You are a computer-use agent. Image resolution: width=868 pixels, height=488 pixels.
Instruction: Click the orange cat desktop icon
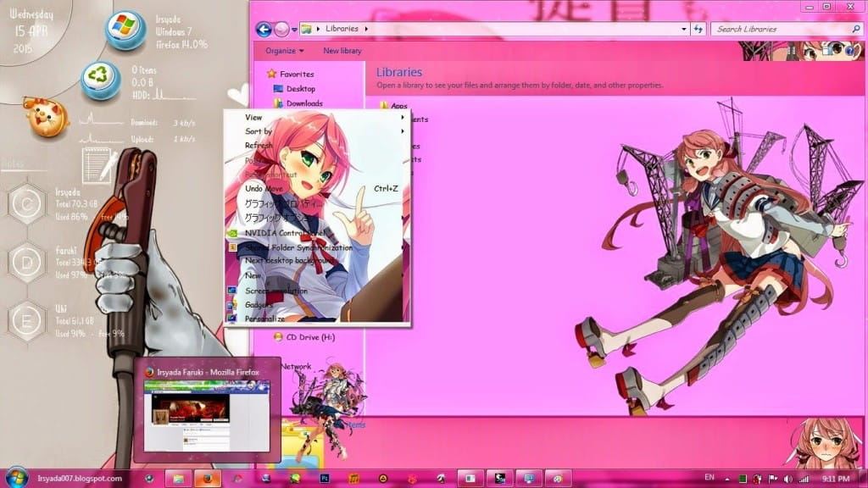(x=46, y=117)
